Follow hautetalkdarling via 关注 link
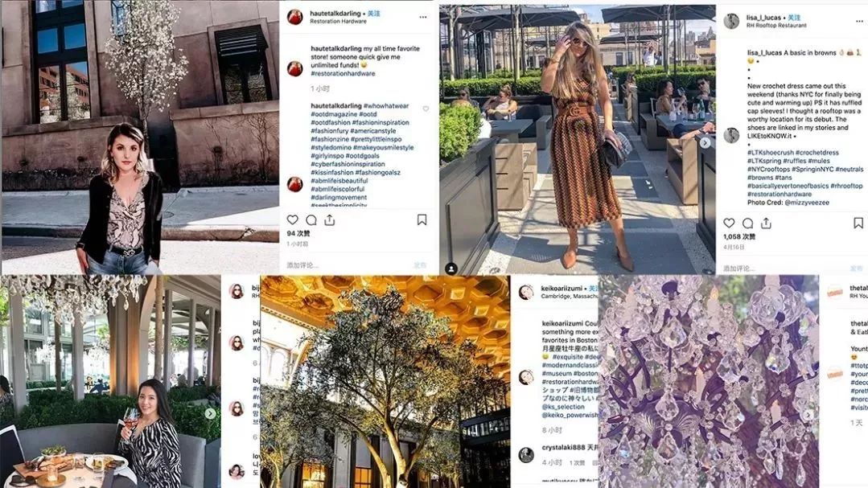 [374, 14]
